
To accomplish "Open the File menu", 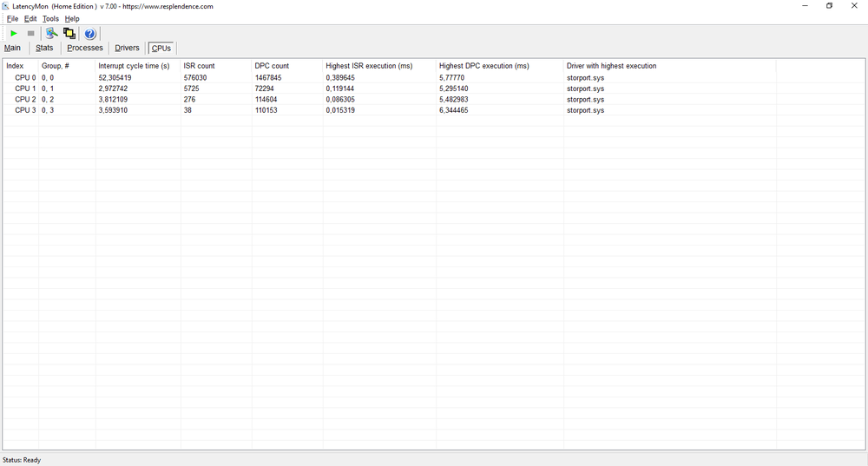I will pyautogui.click(x=12, y=18).
